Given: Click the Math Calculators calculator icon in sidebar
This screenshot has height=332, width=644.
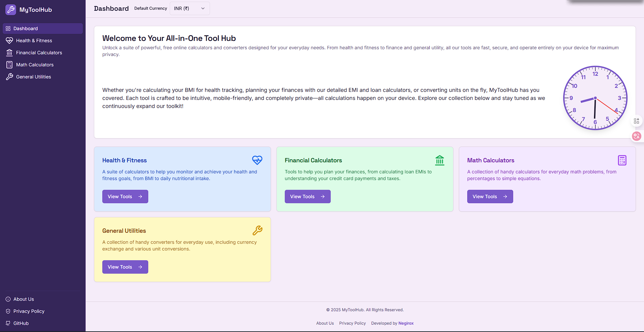Looking at the screenshot, I should click(x=9, y=65).
